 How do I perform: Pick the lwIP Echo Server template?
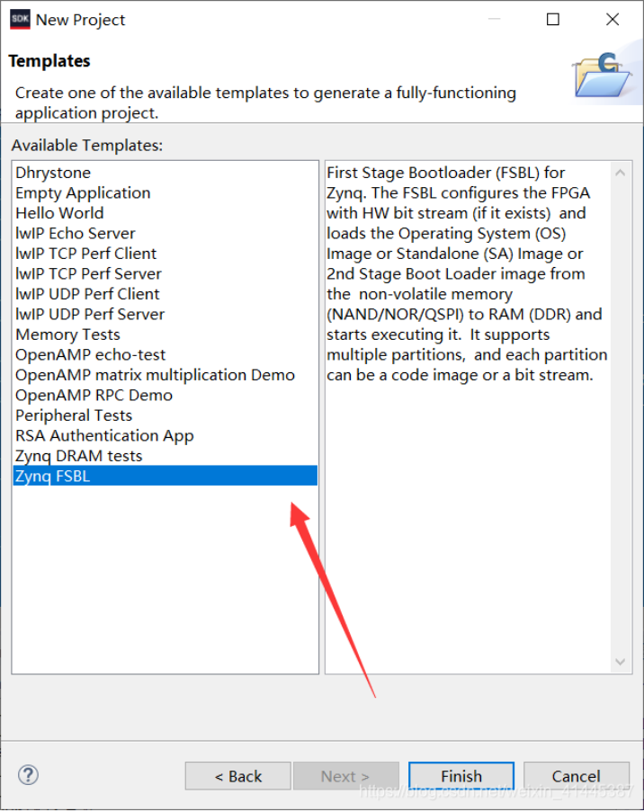click(76, 233)
